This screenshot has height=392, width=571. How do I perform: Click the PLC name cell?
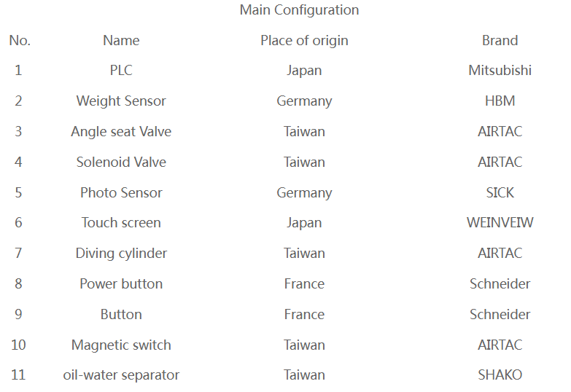121,71
